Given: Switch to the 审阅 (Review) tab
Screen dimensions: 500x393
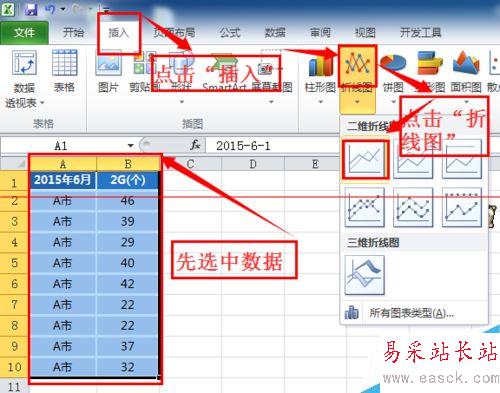Looking at the screenshot, I should point(320,33).
